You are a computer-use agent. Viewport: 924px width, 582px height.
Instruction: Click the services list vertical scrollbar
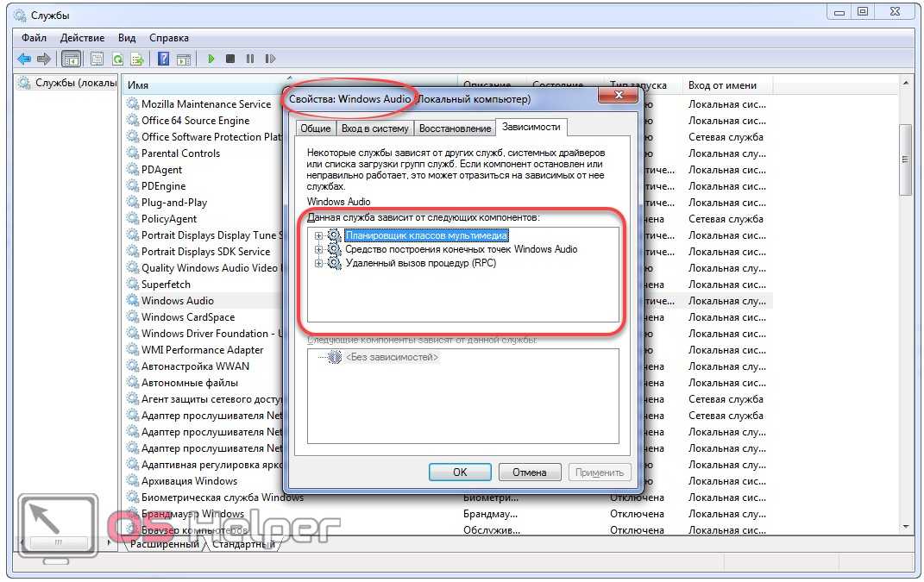point(904,160)
